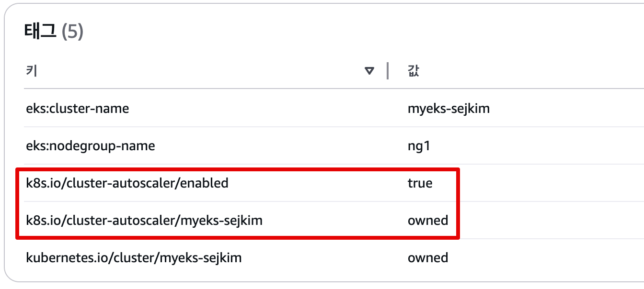Sort the tags by the 키 column arrow
This screenshot has height=289, width=644.
(x=369, y=71)
